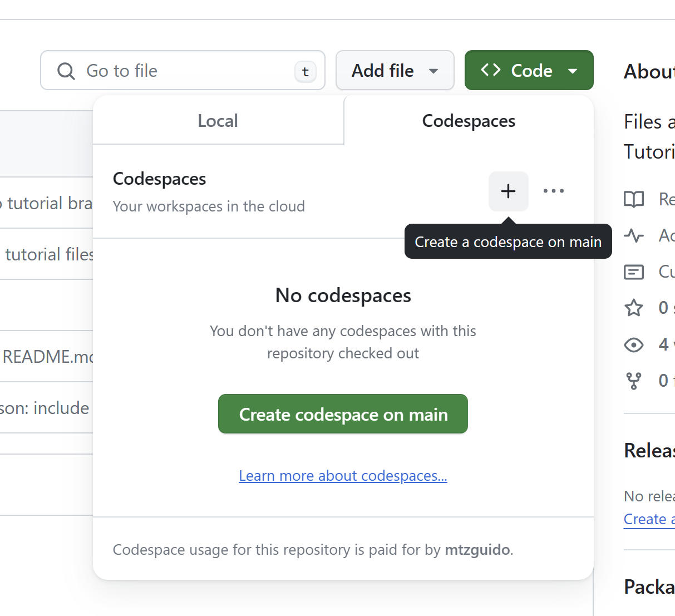
Task: Click the fork icon in About sidebar
Action: click(634, 381)
